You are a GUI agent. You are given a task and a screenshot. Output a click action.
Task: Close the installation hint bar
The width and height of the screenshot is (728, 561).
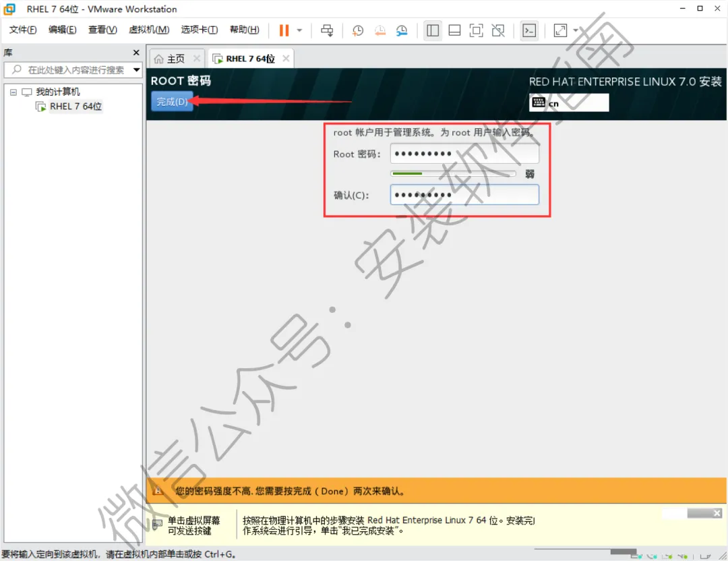pyautogui.click(x=717, y=513)
